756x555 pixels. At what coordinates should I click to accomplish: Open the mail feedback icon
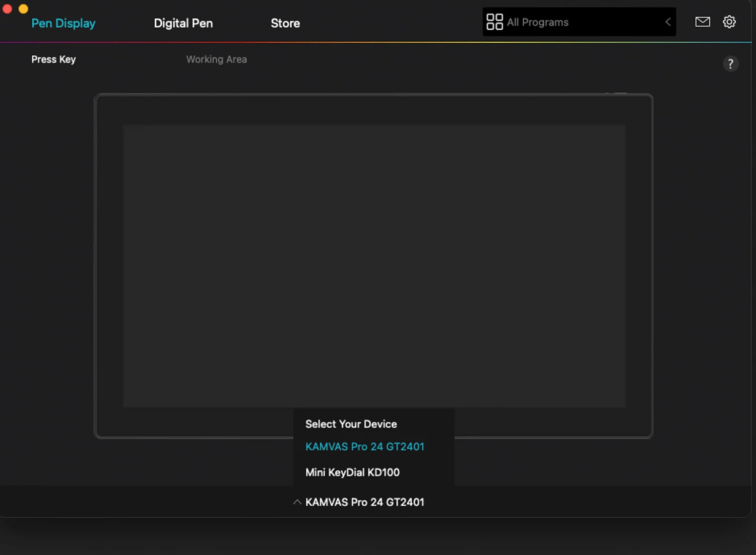pos(703,22)
